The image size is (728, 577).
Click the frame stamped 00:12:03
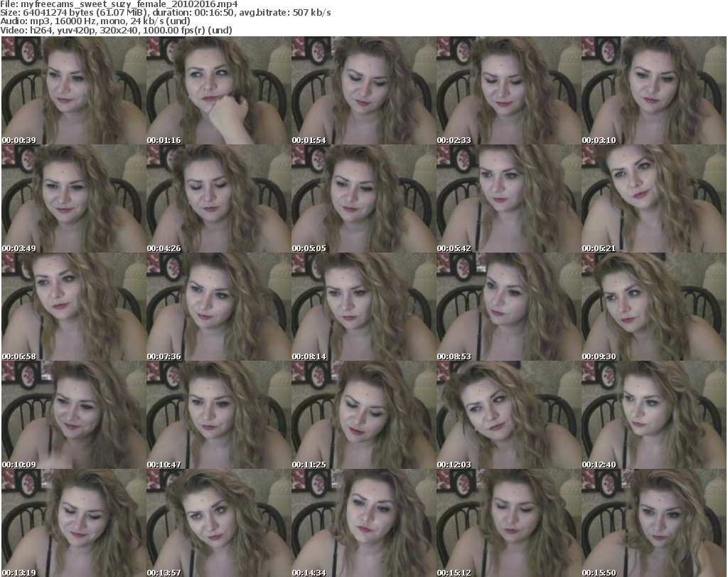coord(509,415)
